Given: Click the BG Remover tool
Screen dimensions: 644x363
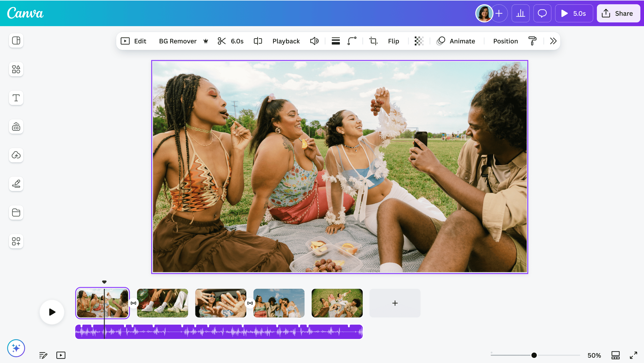Looking at the screenshot, I should 177,41.
